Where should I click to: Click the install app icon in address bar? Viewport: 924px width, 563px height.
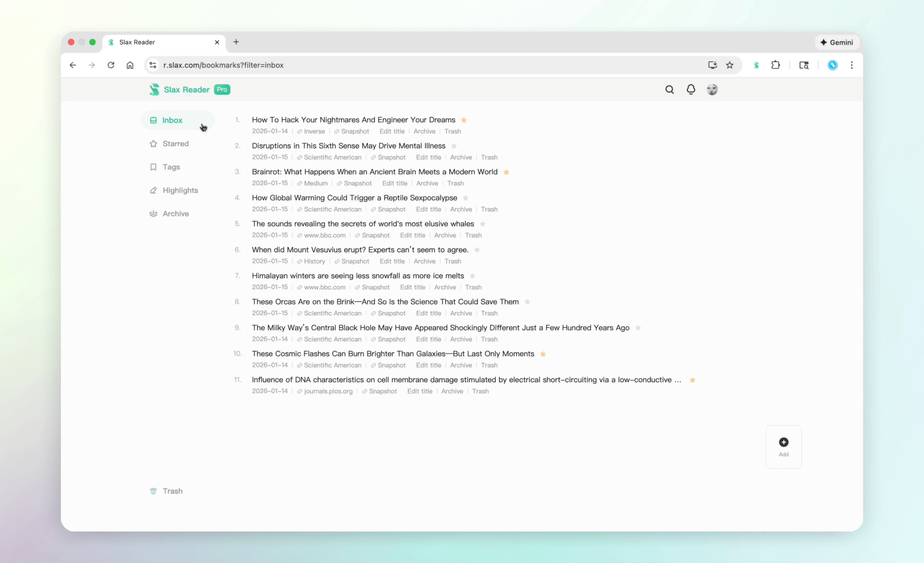point(712,65)
